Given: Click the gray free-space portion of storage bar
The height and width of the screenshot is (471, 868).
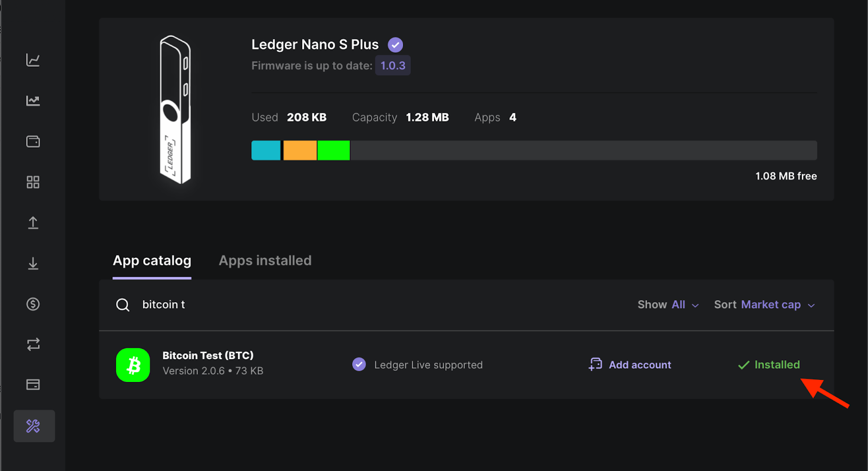Looking at the screenshot, I should pos(583,150).
